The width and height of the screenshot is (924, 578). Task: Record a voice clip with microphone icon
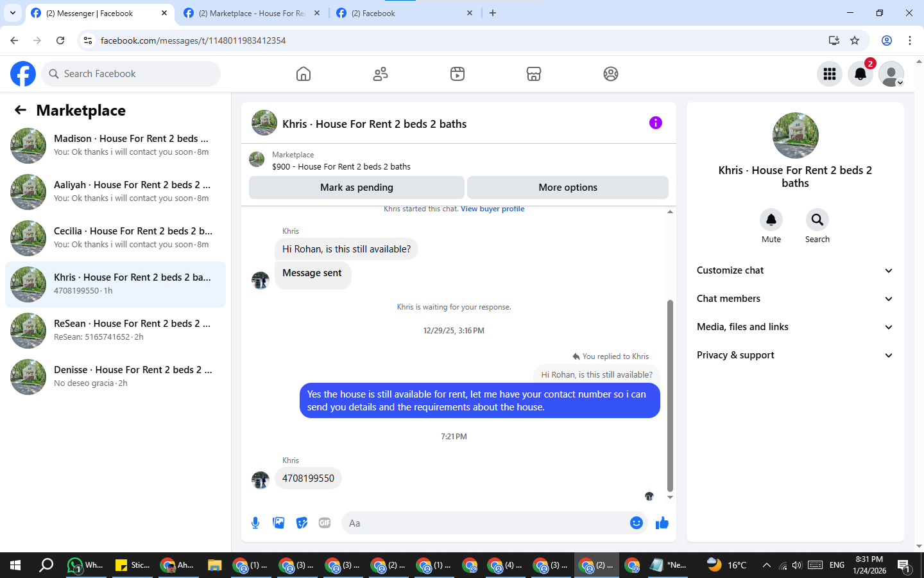point(255,523)
